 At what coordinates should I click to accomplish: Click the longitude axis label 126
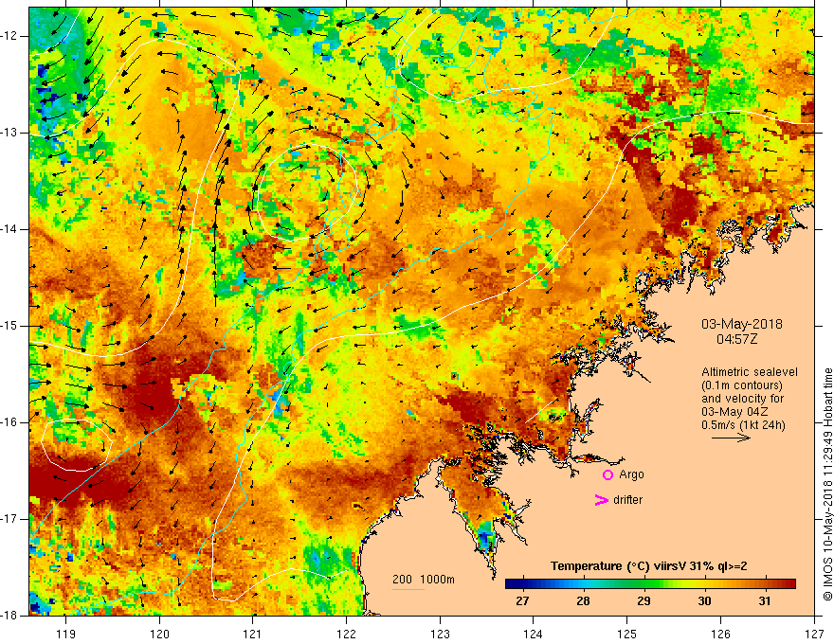pyautogui.click(x=720, y=634)
